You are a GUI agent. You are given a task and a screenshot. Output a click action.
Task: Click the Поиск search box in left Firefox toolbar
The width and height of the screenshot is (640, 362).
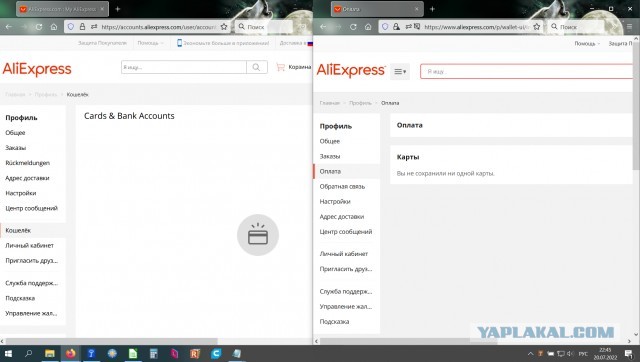click(x=264, y=27)
